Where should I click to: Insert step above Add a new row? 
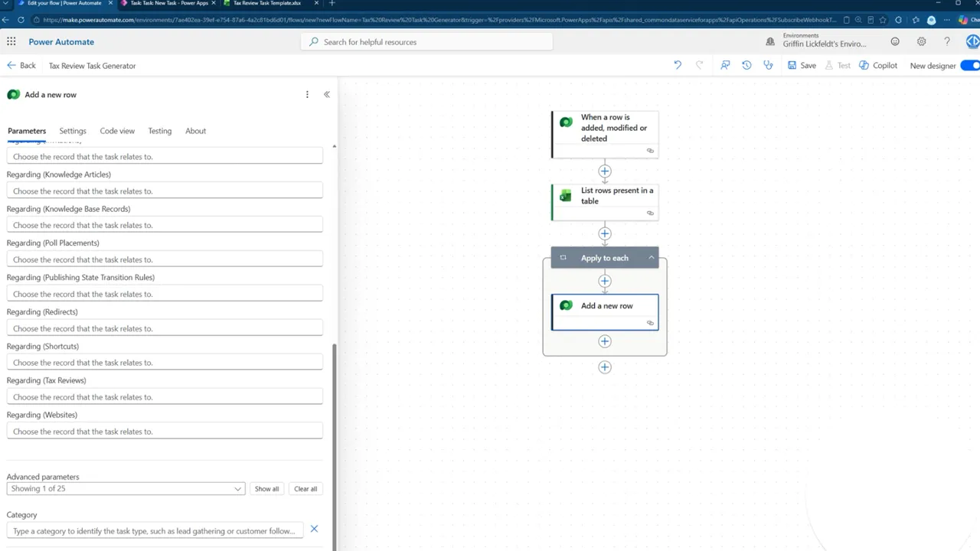point(605,281)
